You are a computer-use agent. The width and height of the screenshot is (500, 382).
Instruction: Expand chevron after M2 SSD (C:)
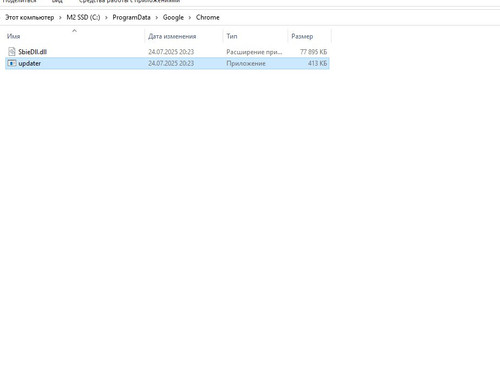(106, 18)
